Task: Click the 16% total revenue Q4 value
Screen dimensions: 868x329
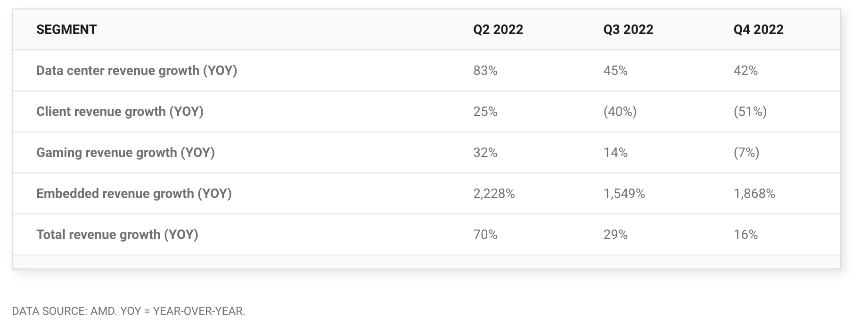Action: click(x=745, y=235)
